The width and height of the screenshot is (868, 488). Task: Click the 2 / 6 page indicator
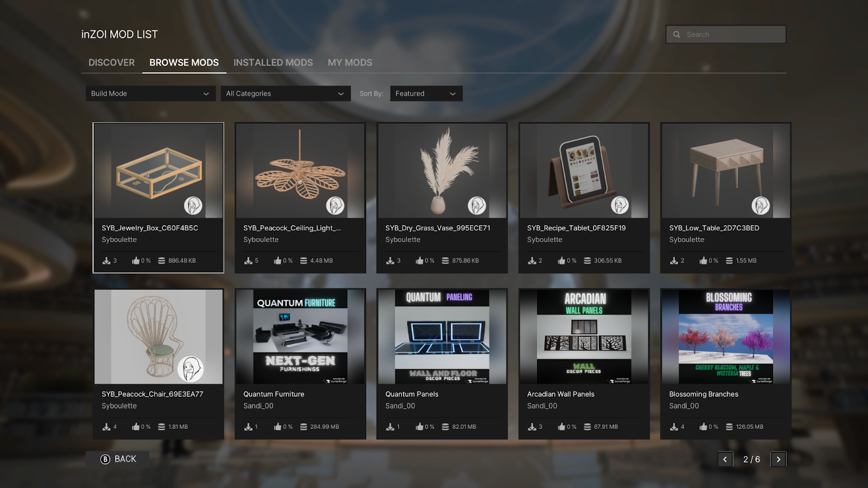[751, 459]
